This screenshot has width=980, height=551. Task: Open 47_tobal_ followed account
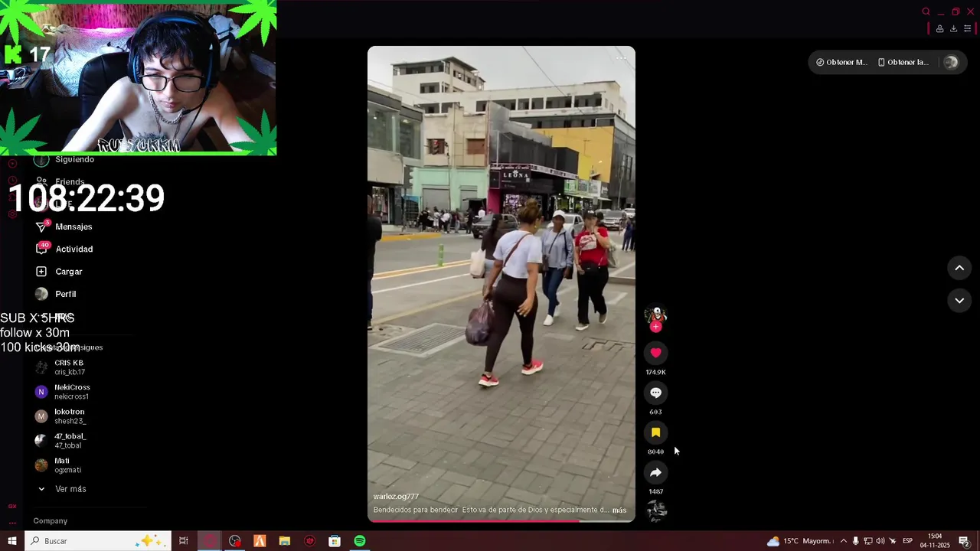coord(61,441)
